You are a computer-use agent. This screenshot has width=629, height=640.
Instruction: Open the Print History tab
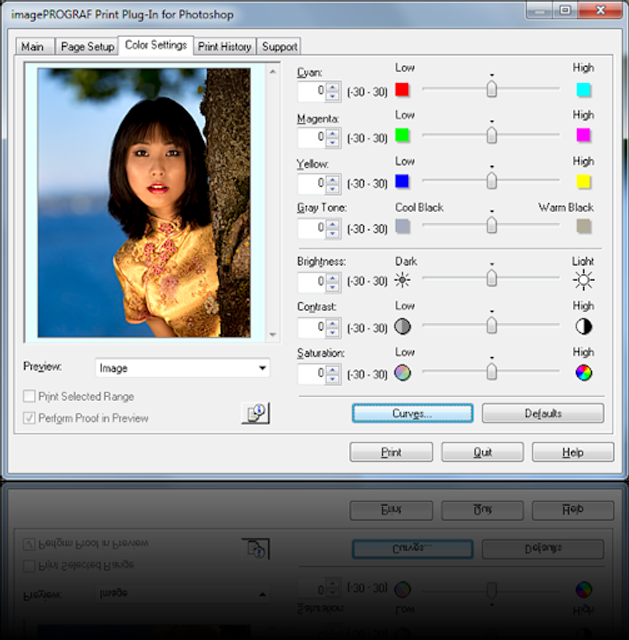click(224, 47)
